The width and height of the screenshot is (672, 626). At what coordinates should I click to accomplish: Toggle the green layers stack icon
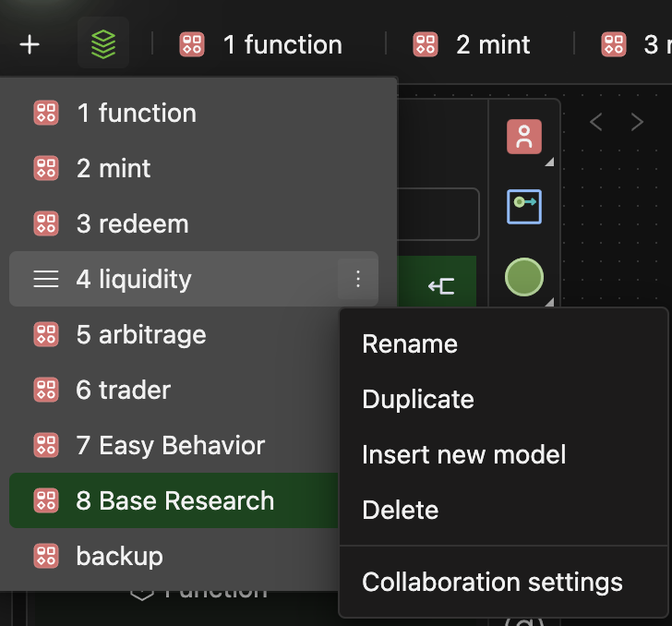(x=103, y=44)
